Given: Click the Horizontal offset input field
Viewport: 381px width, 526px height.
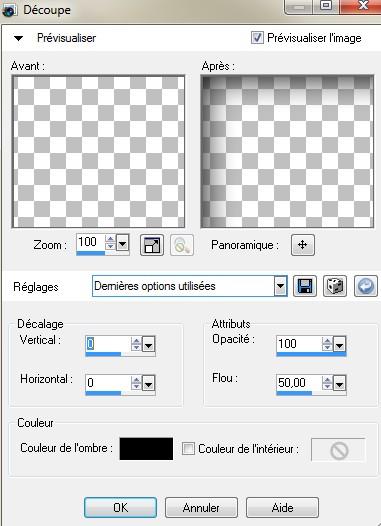Looking at the screenshot, I should click(108, 383).
